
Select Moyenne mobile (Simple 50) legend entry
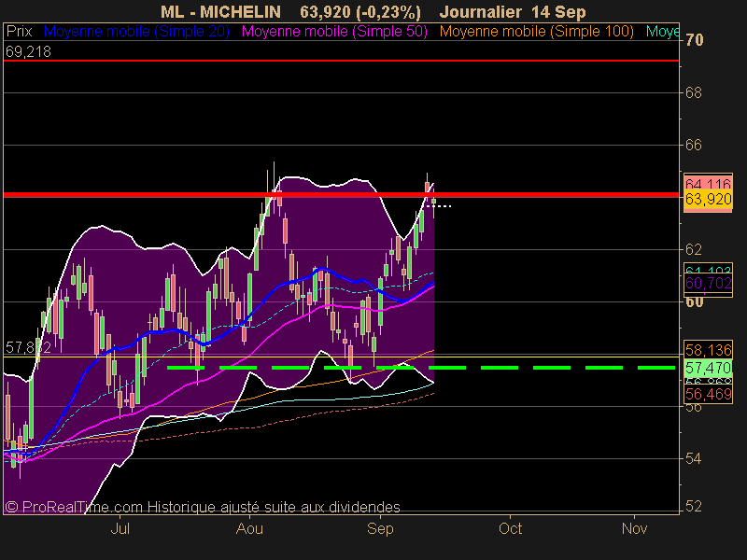point(334,32)
